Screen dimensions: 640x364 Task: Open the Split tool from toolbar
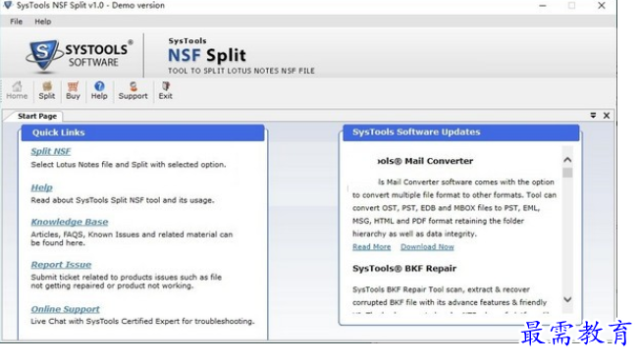coord(46,90)
